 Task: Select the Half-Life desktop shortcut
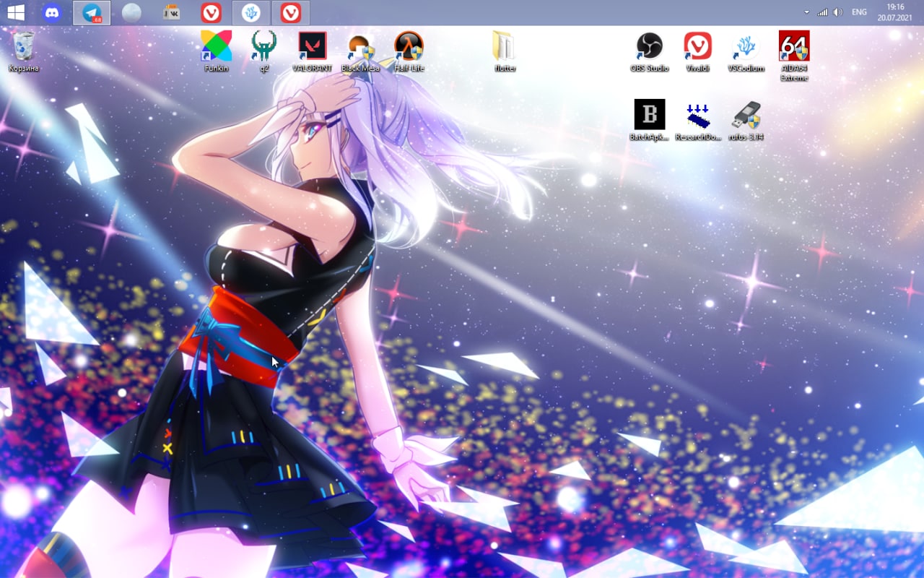coord(409,51)
